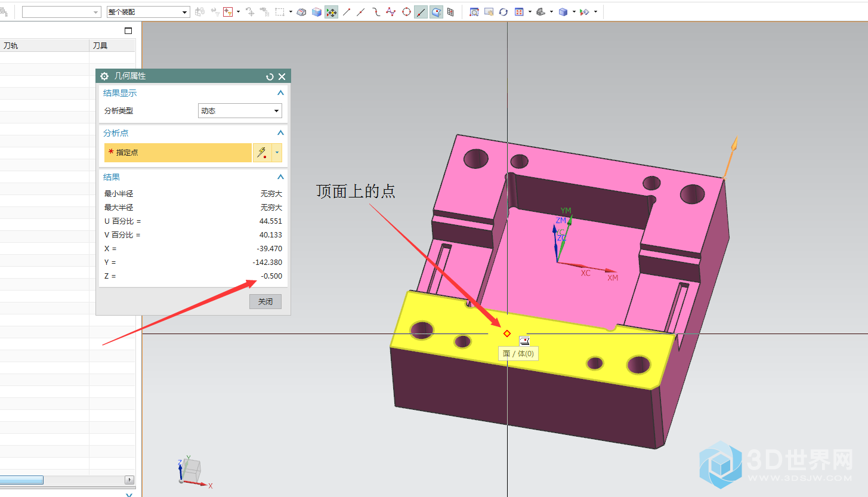Screen dimensions: 868x497
Task: Click the 刀具 column header
Action: click(x=112, y=45)
